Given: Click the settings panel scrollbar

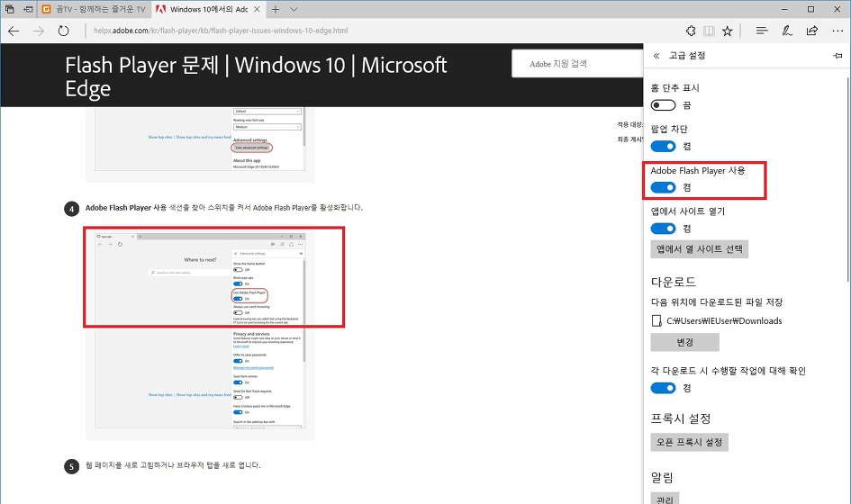Looking at the screenshot, I should pos(848,179).
